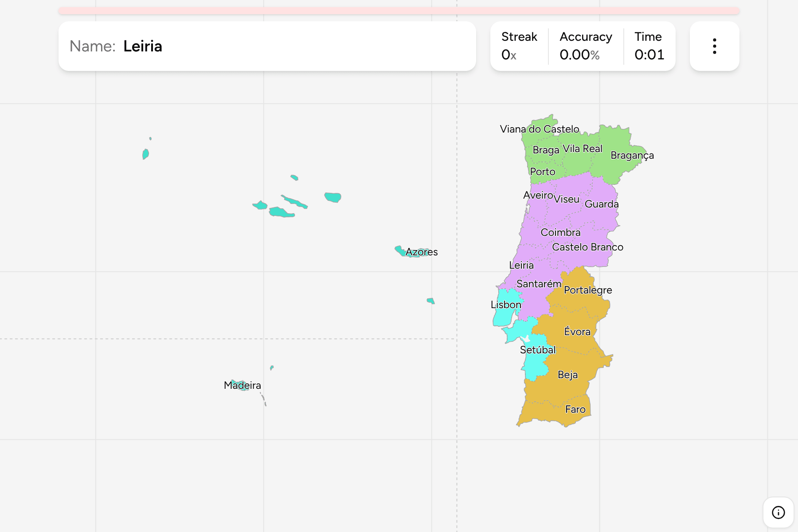Viewport: 798px width, 532px height.
Task: Click the Accuracy percentage stat
Action: (x=586, y=46)
